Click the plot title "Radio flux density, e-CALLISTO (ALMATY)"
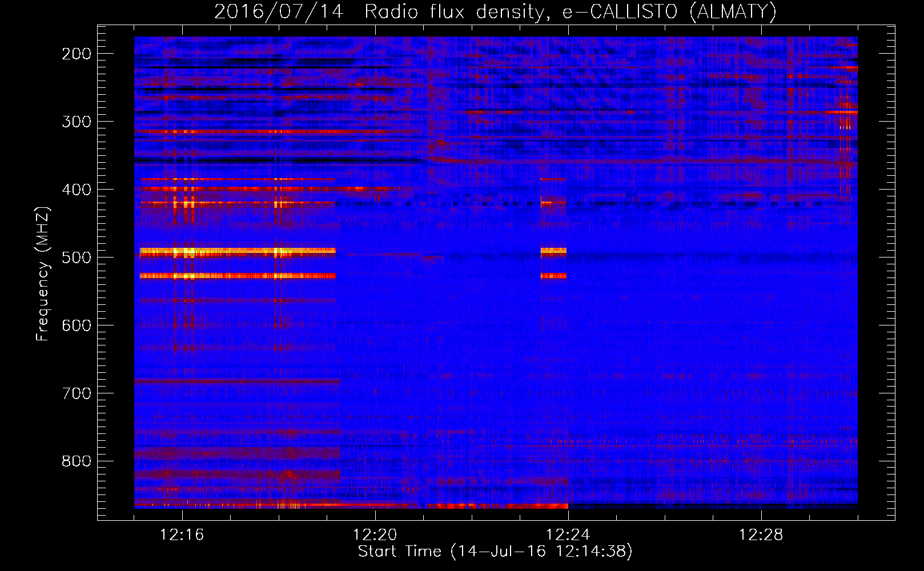 tap(571, 12)
